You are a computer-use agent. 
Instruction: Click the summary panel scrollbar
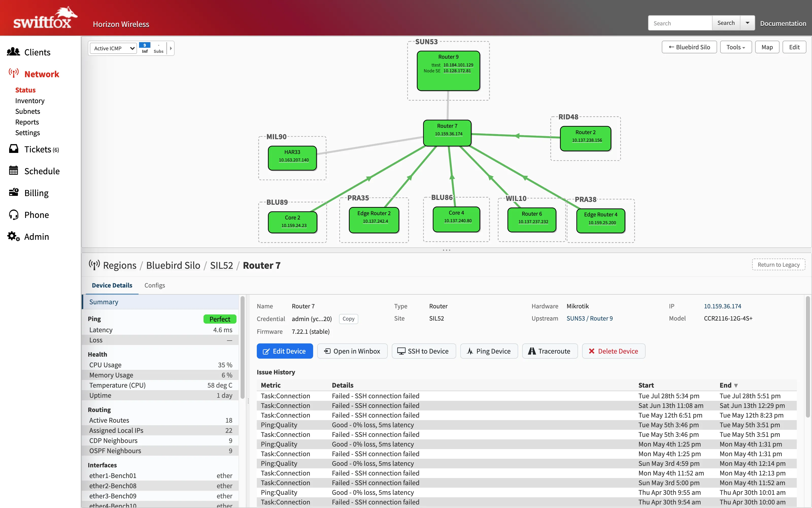click(242, 347)
